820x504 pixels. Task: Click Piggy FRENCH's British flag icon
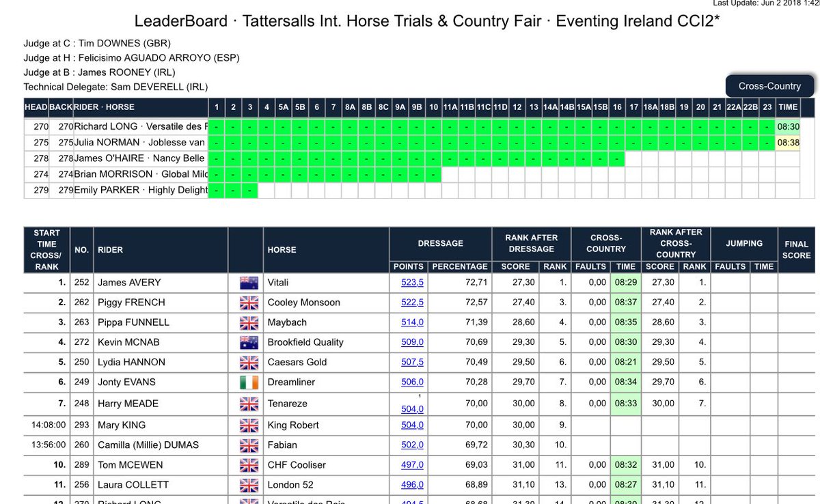coord(247,302)
